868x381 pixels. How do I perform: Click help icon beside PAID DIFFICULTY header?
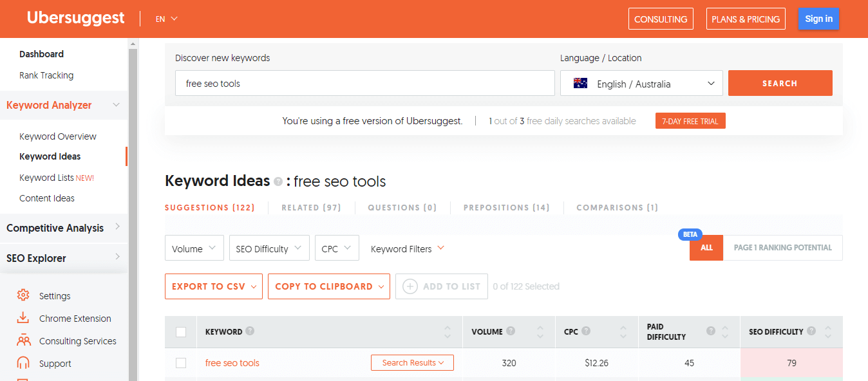711,331
